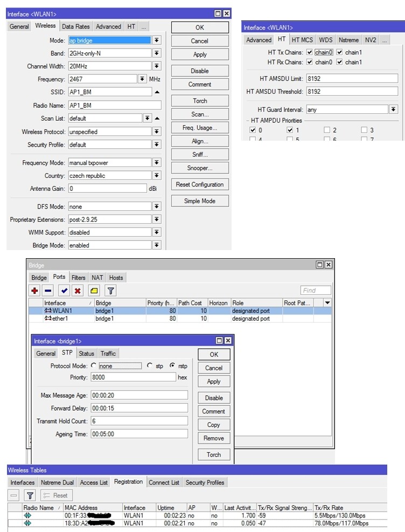405x532 pixels.
Task: Uncheck HT AMPDU priority 0
Action: coord(253,130)
